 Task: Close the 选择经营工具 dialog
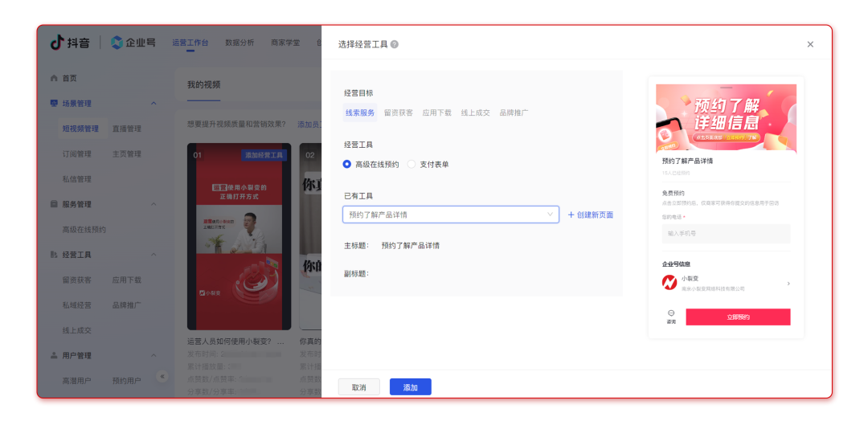coord(810,45)
